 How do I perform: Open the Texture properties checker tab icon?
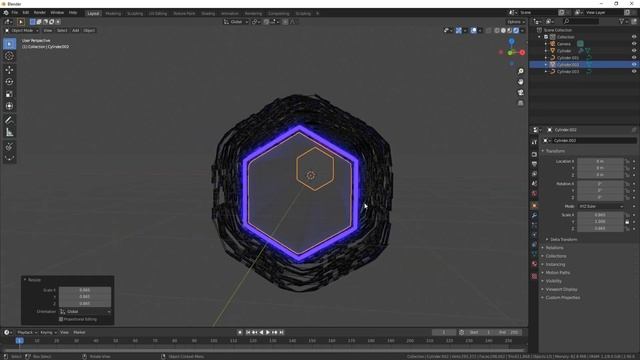[x=534, y=276]
